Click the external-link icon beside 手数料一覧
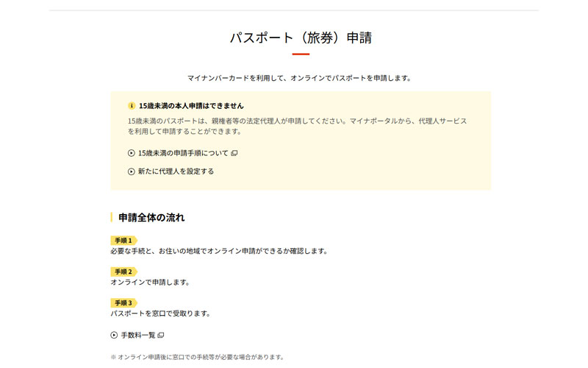 pyautogui.click(x=161, y=336)
